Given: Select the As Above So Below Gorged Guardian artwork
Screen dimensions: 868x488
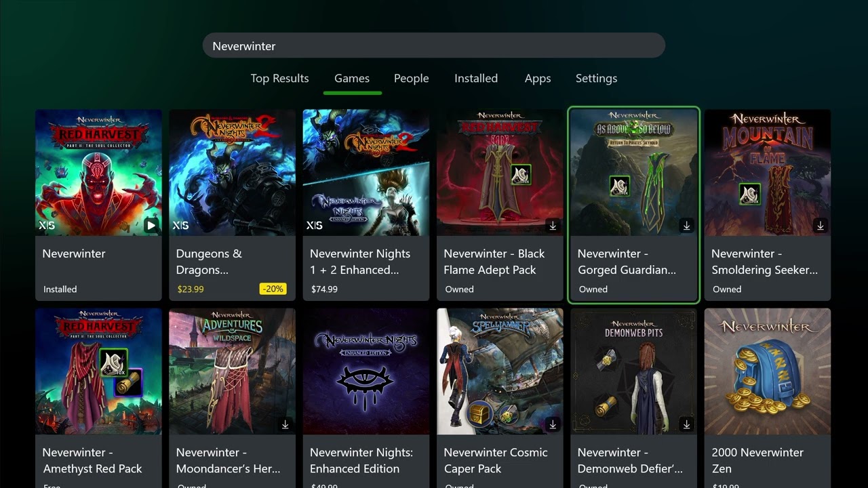Looking at the screenshot, I should point(634,173).
